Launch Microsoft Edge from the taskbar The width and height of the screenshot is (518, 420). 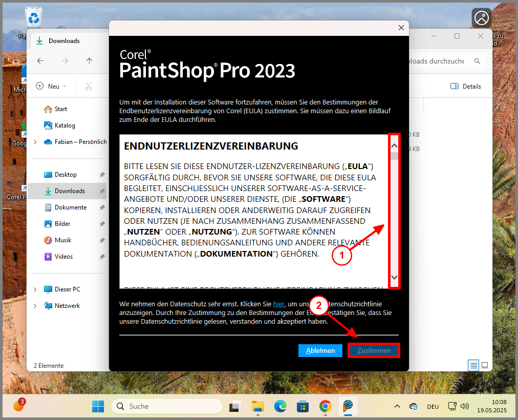[280, 406]
